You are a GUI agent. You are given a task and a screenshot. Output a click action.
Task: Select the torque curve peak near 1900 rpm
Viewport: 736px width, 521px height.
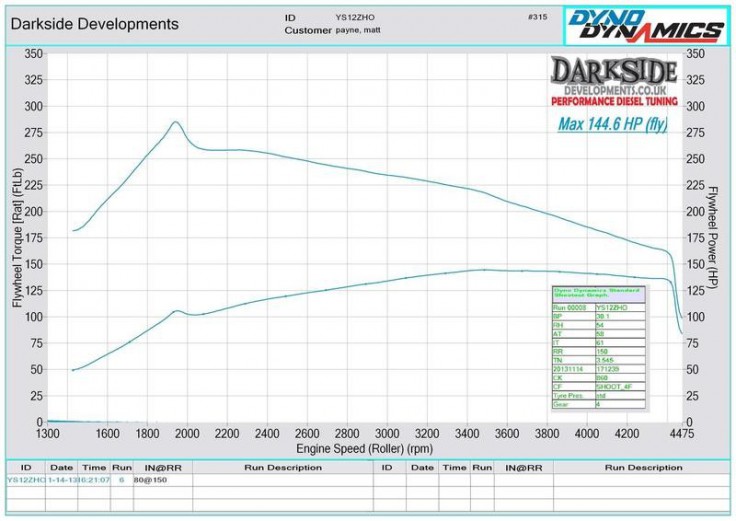coord(176,122)
